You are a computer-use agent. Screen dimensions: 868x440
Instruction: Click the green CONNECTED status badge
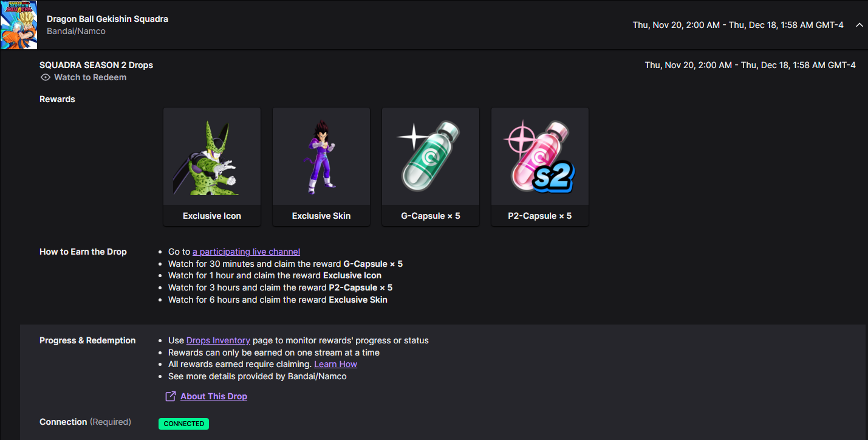pyautogui.click(x=183, y=424)
